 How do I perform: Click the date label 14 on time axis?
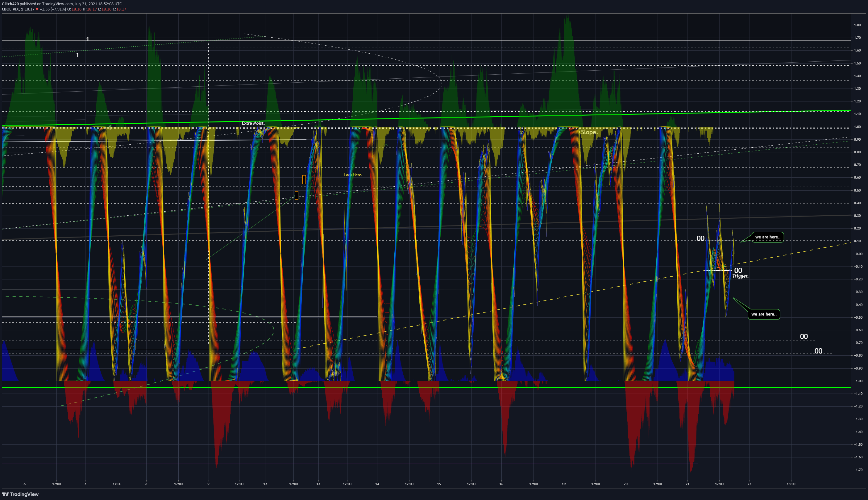coord(377,484)
